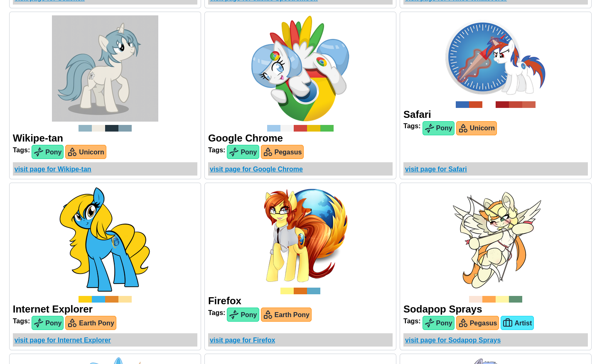The height and width of the screenshot is (364, 602).
Task: Click the Pony tag icon under Safari
Action: (x=430, y=128)
